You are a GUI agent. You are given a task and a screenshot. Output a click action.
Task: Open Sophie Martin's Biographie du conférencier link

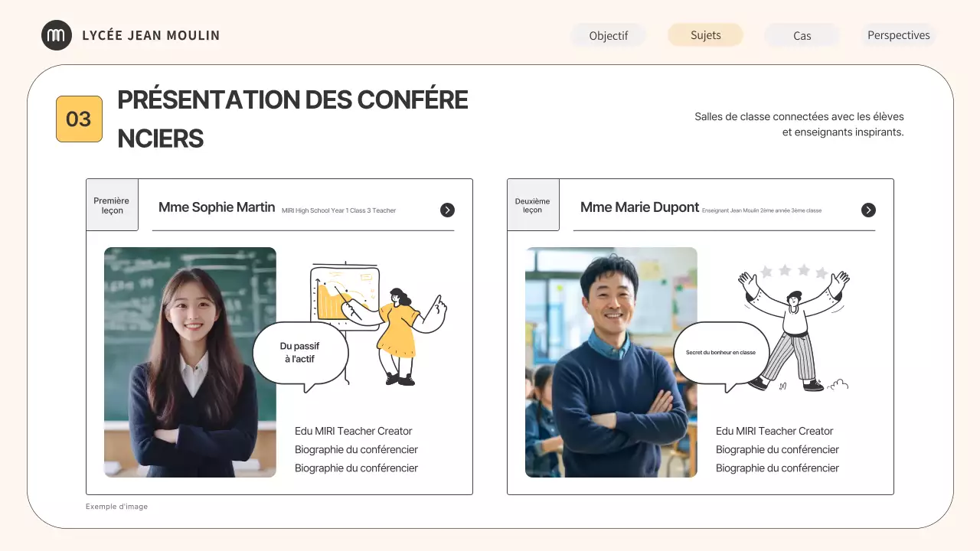[355, 449]
